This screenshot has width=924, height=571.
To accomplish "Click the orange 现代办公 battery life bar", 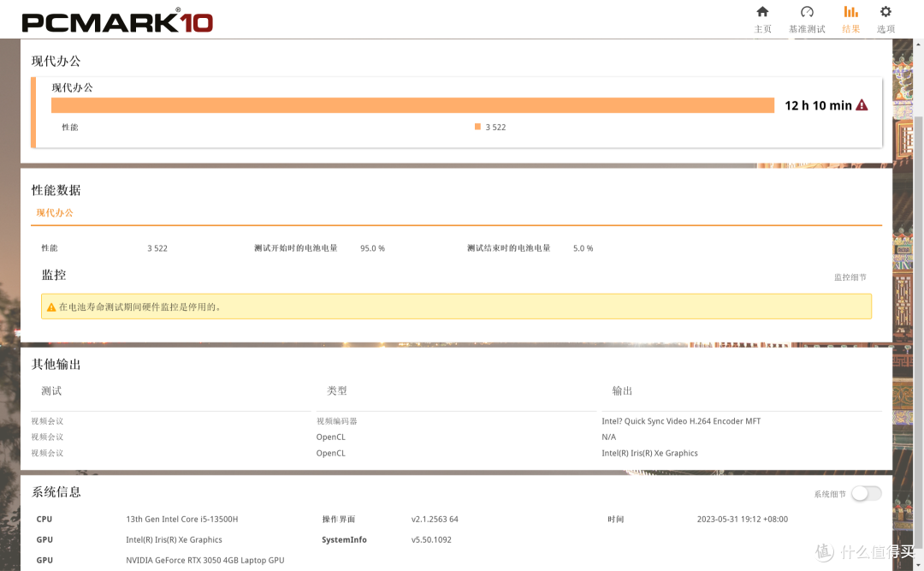I will pyautogui.click(x=412, y=105).
